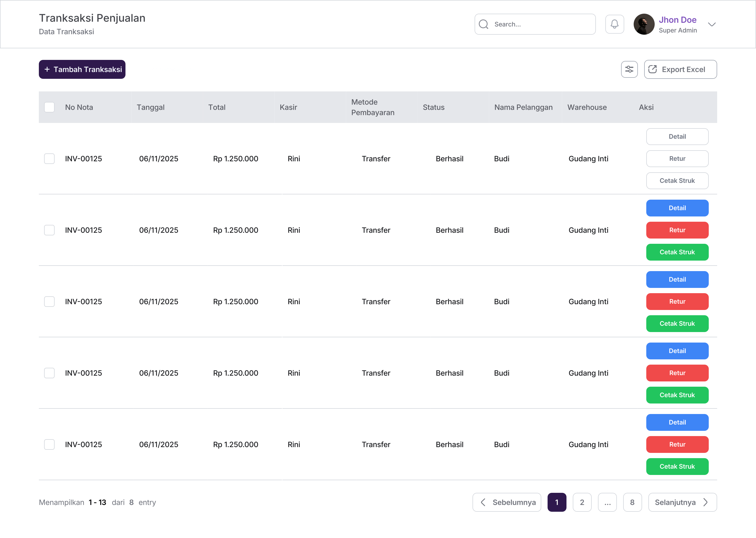Open the table filter settings icon
Image resolution: width=756 pixels, height=538 pixels.
(x=629, y=69)
